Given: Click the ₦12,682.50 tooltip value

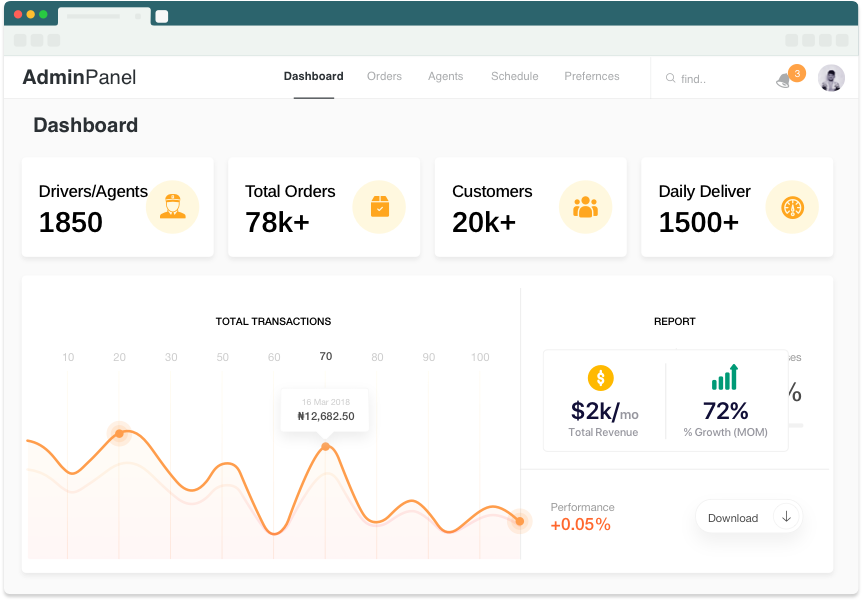Looking at the screenshot, I should pyautogui.click(x=326, y=416).
